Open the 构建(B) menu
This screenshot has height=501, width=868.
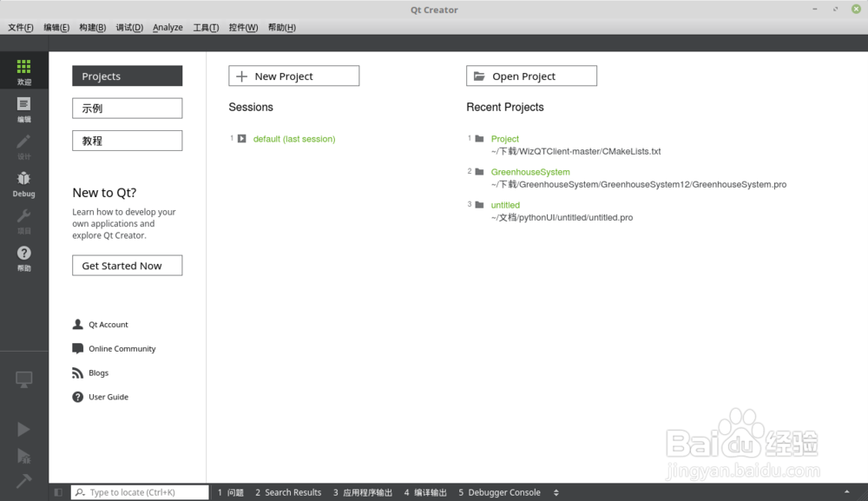pyautogui.click(x=93, y=27)
